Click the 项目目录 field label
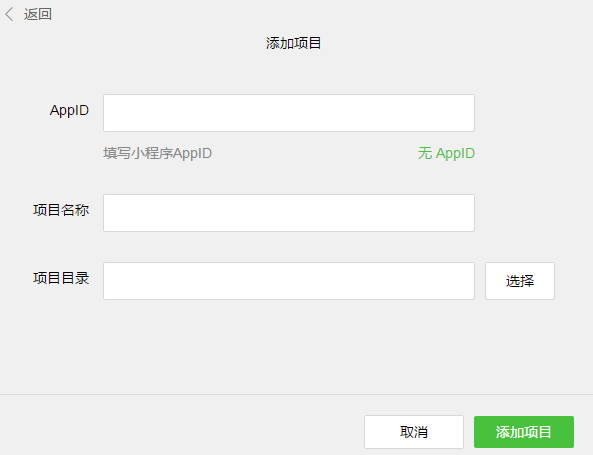The height and width of the screenshot is (455, 593). tap(61, 278)
